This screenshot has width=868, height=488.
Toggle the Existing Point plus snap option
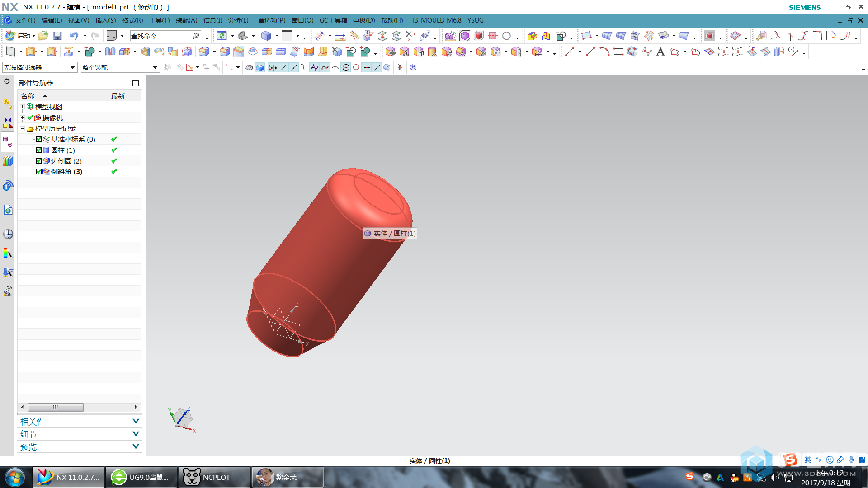[x=367, y=68]
